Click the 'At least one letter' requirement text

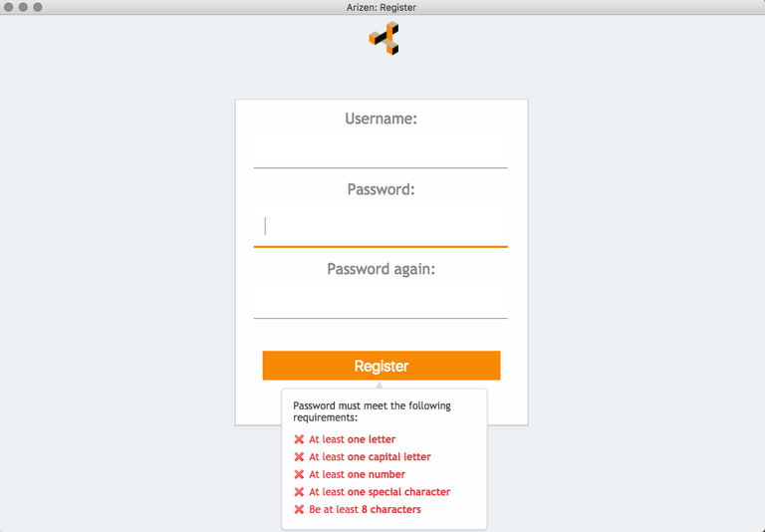[x=353, y=439]
